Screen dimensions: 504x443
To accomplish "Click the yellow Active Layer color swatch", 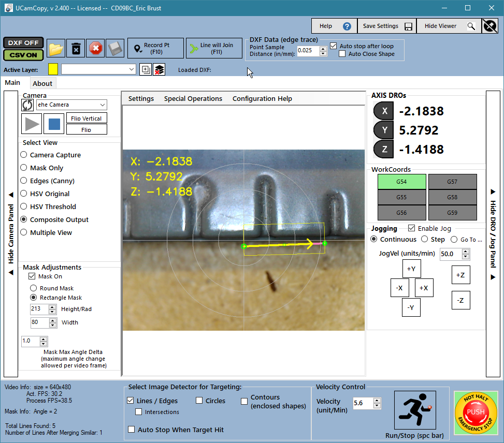I will (x=53, y=69).
